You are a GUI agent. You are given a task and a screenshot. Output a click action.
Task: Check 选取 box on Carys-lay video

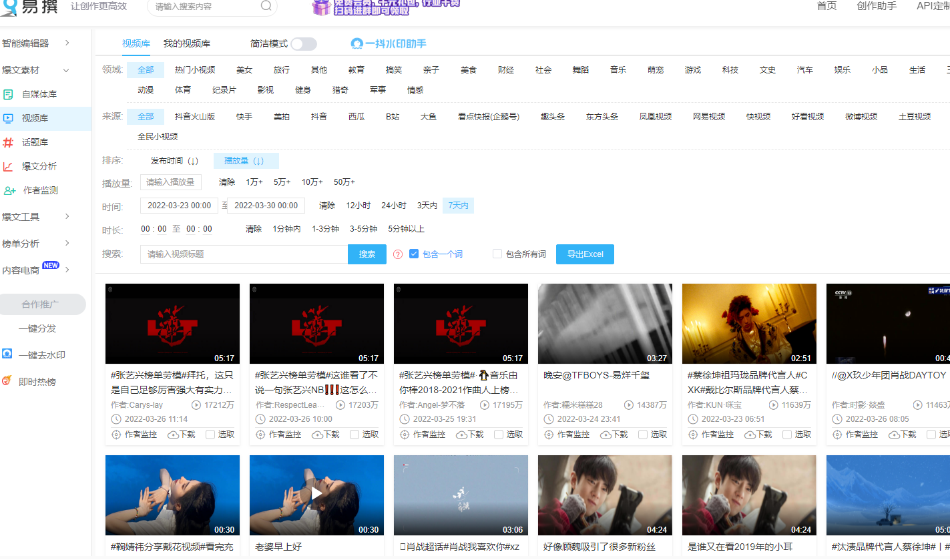(210, 435)
